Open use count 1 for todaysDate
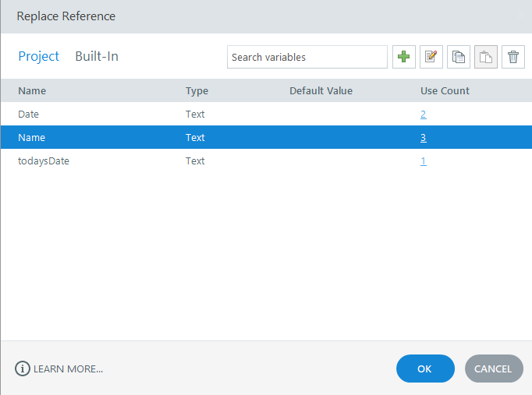This screenshot has width=532, height=395. pyautogui.click(x=423, y=161)
